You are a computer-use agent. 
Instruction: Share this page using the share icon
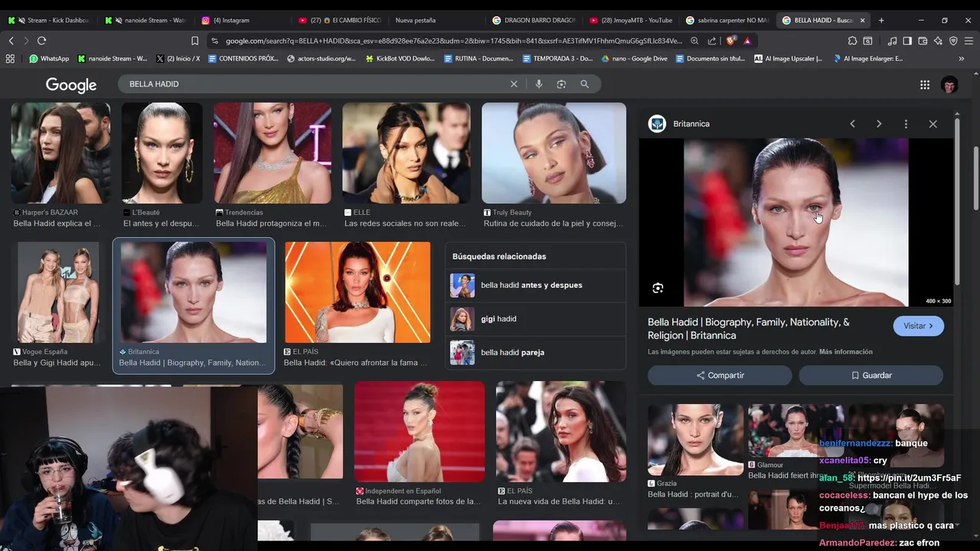tap(712, 41)
